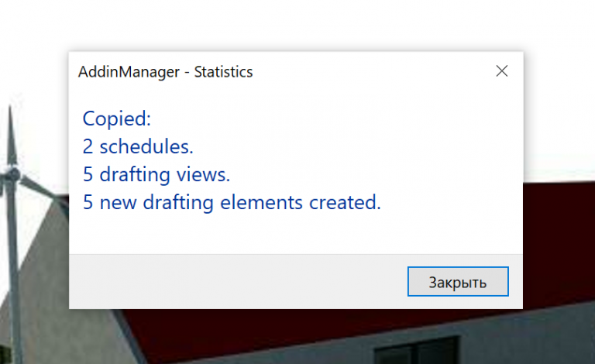Select the "2 schedules." line
The image size is (595, 364).
point(138,146)
